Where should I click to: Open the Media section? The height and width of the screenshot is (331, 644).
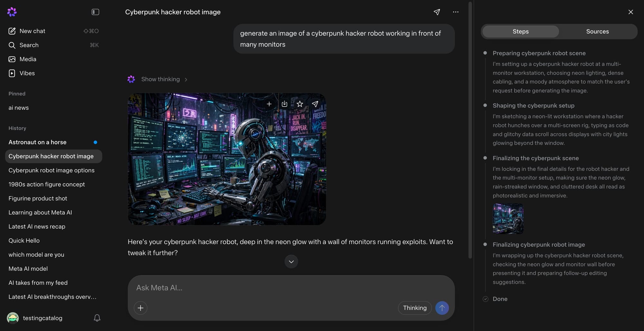tap(53, 59)
